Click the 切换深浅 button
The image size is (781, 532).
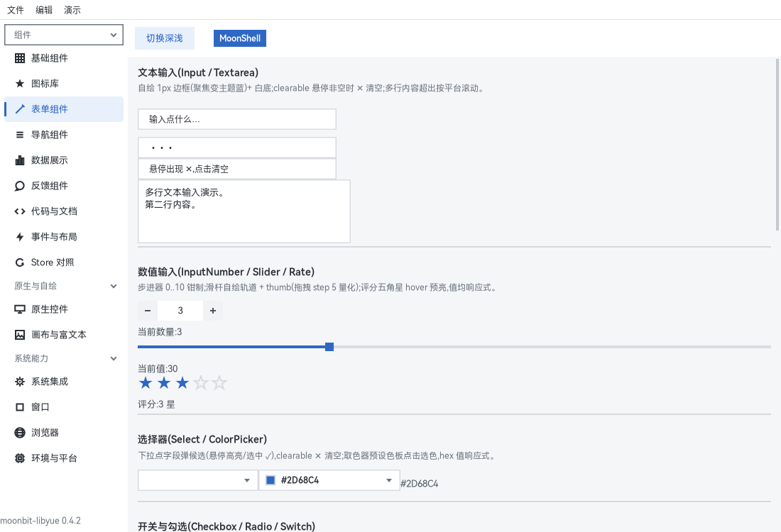pyautogui.click(x=165, y=38)
